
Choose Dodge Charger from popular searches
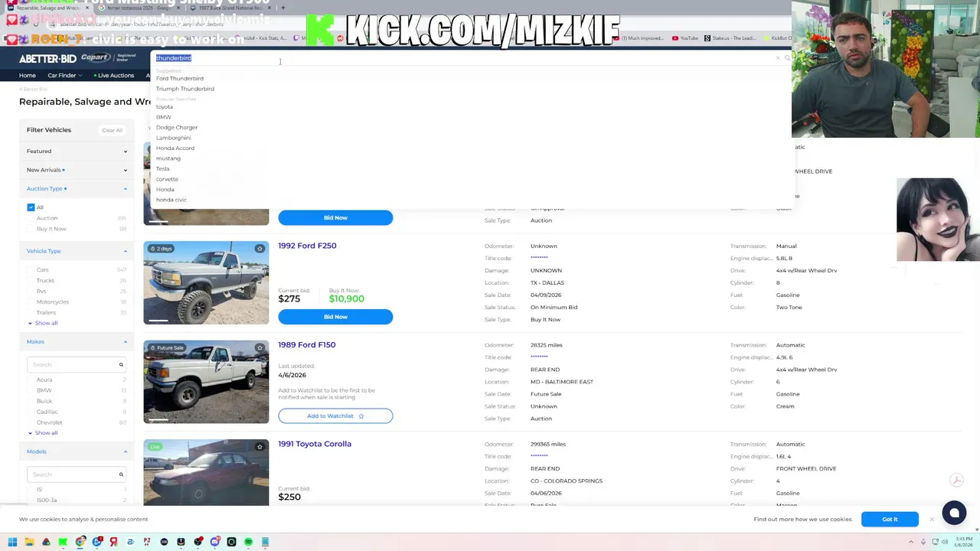[177, 127]
